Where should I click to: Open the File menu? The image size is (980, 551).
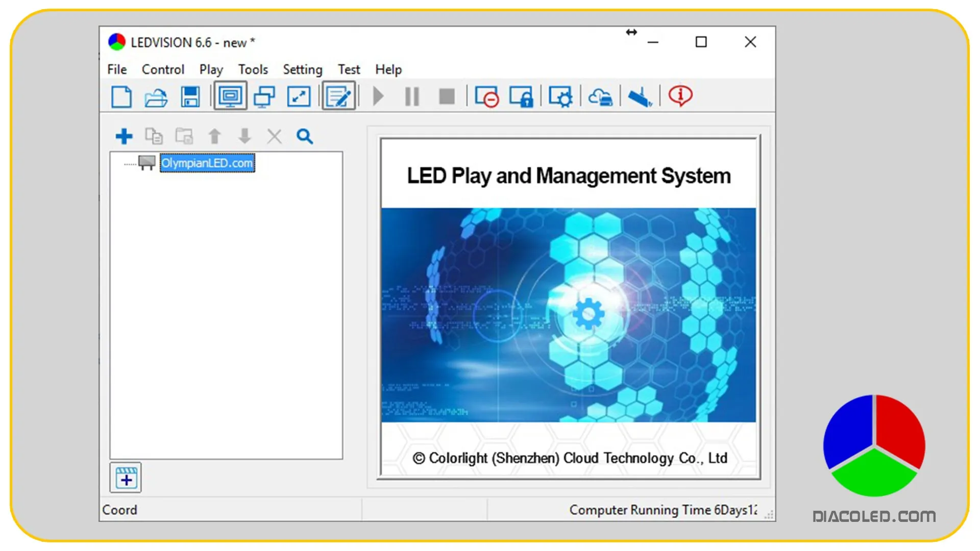117,69
